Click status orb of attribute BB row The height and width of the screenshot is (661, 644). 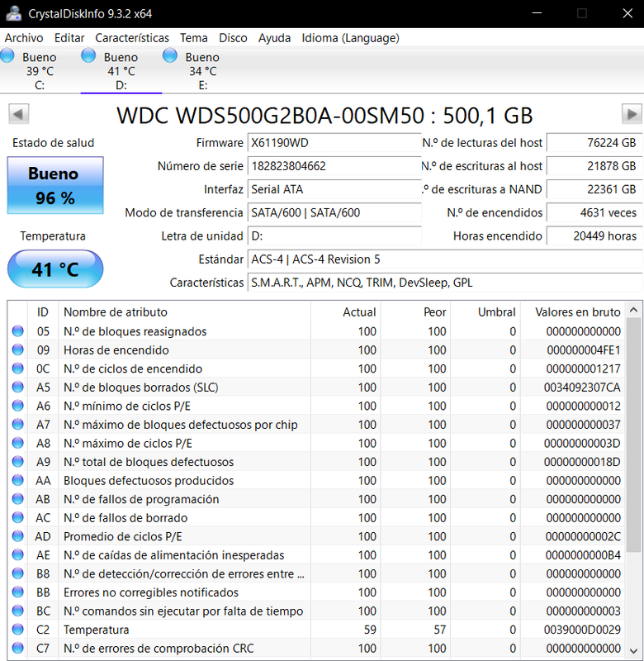pyautogui.click(x=17, y=592)
